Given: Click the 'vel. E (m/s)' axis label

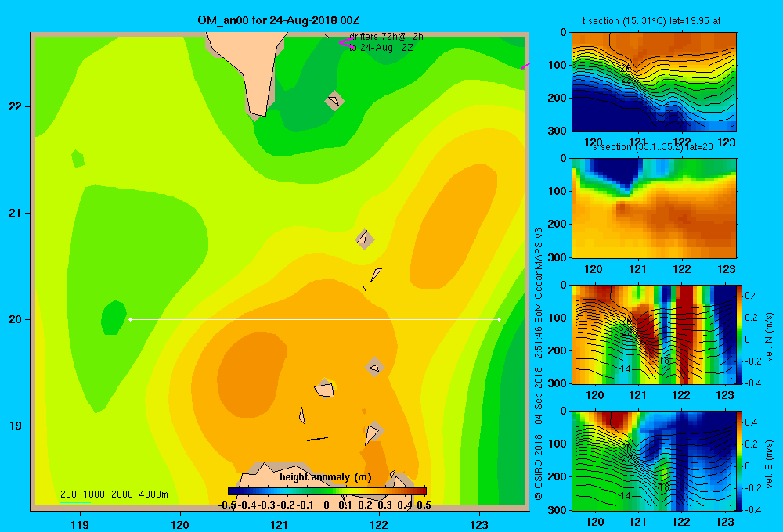Looking at the screenshot, I should click(x=769, y=464).
